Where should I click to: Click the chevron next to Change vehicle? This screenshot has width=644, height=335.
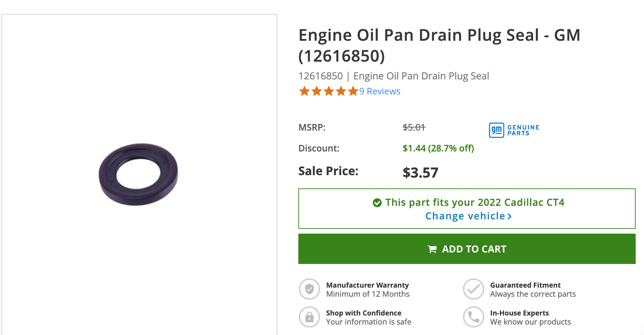tap(510, 217)
